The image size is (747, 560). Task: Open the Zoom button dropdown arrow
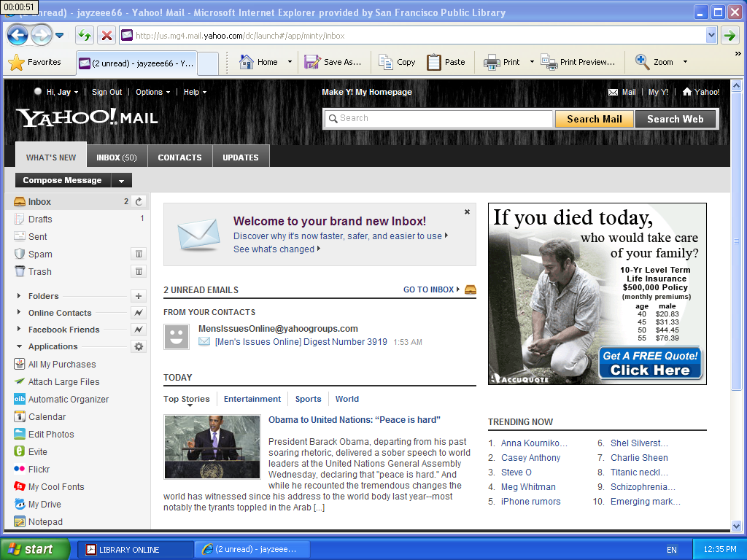pos(685,63)
